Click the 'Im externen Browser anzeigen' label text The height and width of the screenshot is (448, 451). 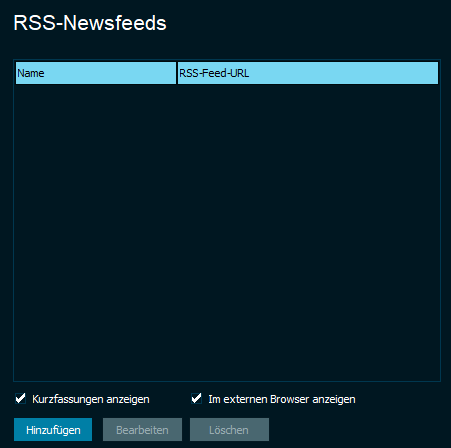[x=282, y=399]
